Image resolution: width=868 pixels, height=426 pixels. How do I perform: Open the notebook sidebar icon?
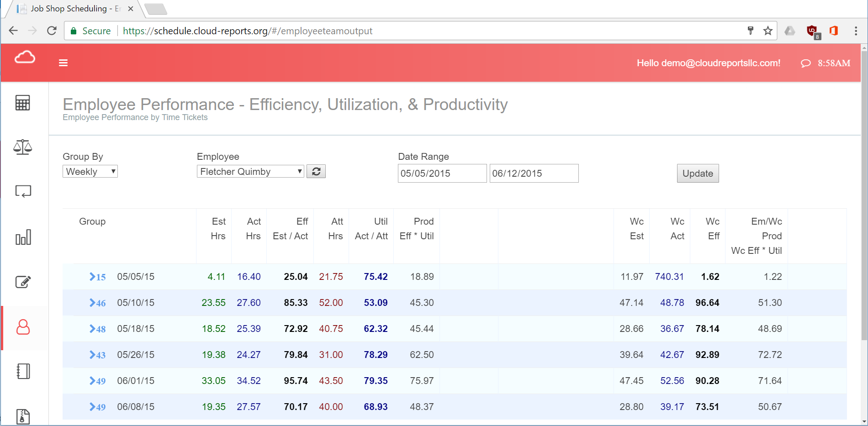(x=23, y=371)
